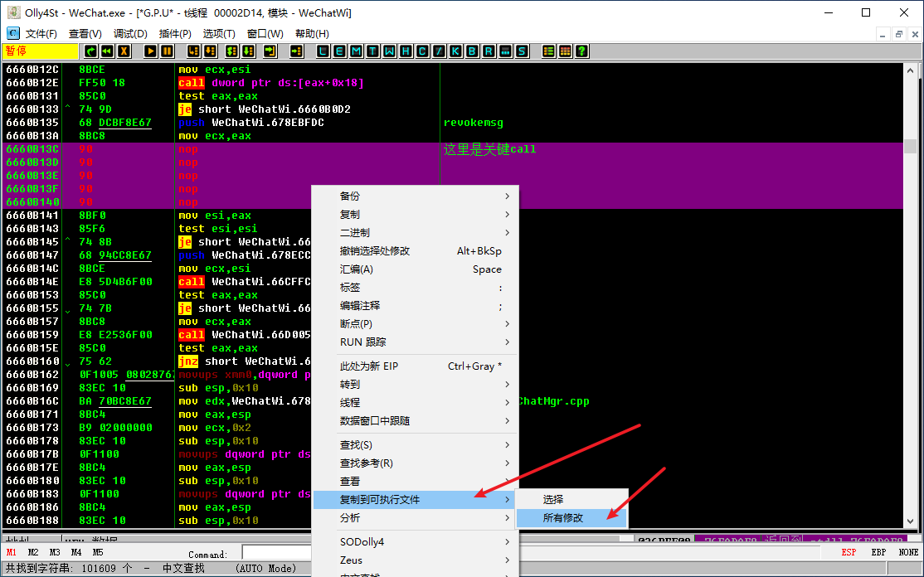
Task: Click 所有修改 in the submenu
Action: (571, 518)
